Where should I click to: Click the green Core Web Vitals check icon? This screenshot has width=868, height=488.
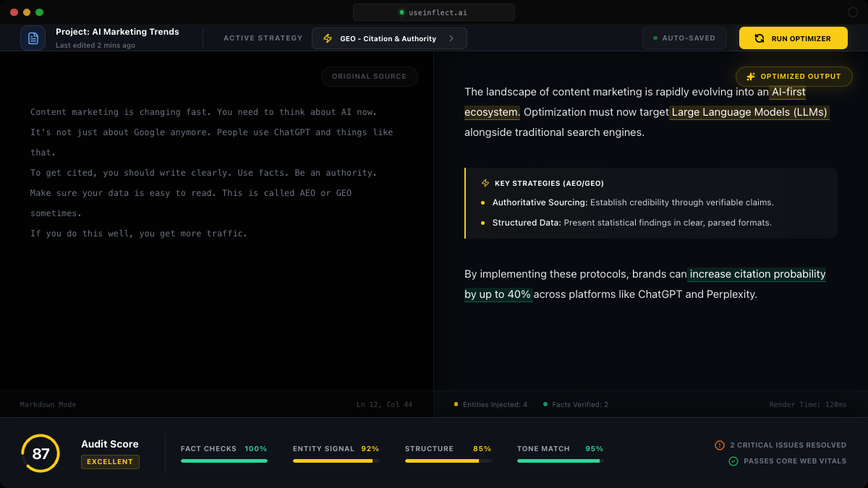733,461
